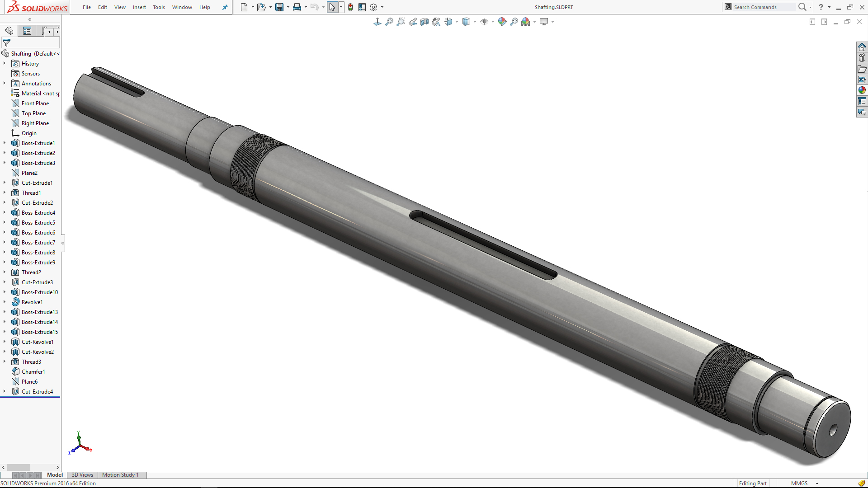Switch to PropertyManager tab in the manager pane
The height and width of the screenshot is (488, 868).
coord(27,31)
